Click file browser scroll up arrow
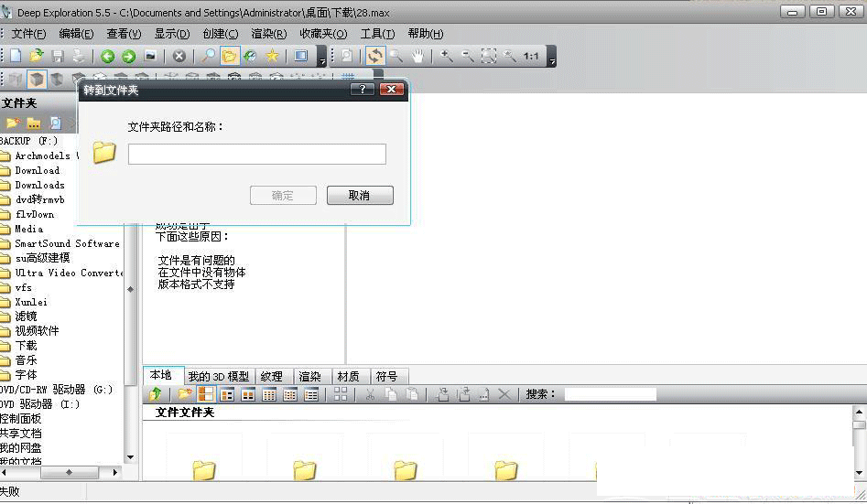 859,412
